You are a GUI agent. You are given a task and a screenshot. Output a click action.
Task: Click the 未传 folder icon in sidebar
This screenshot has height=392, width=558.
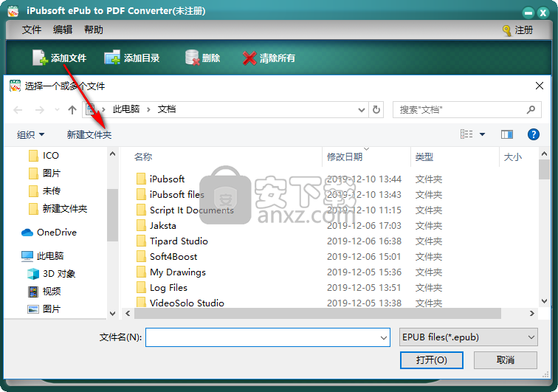(33, 191)
